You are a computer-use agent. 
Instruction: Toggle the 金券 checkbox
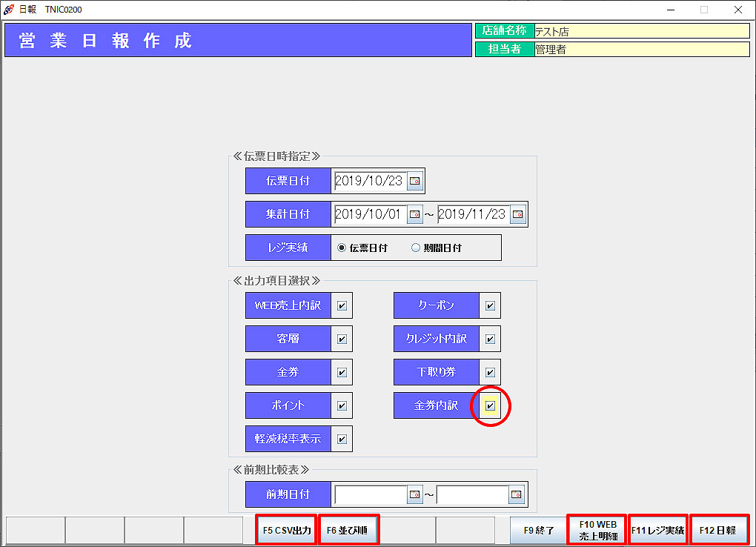342,372
